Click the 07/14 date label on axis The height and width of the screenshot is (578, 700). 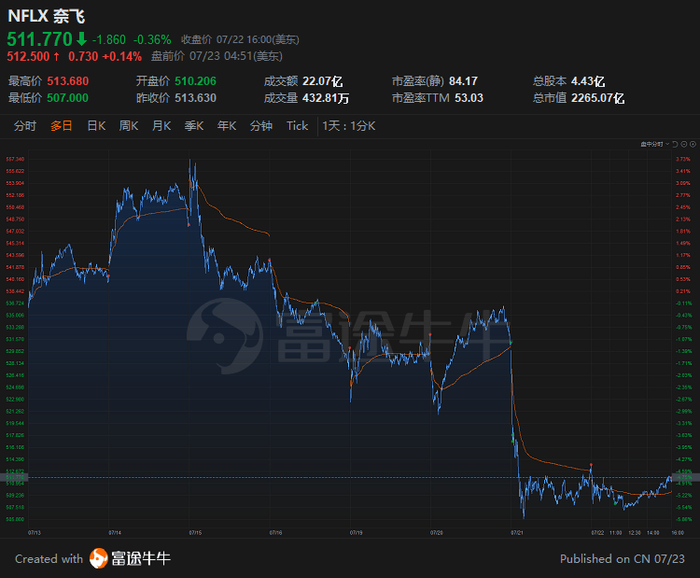click(x=115, y=532)
